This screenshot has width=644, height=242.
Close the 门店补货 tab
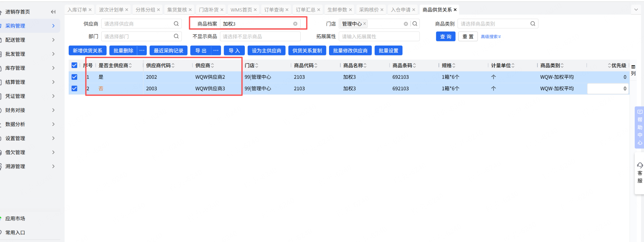tap(222, 10)
